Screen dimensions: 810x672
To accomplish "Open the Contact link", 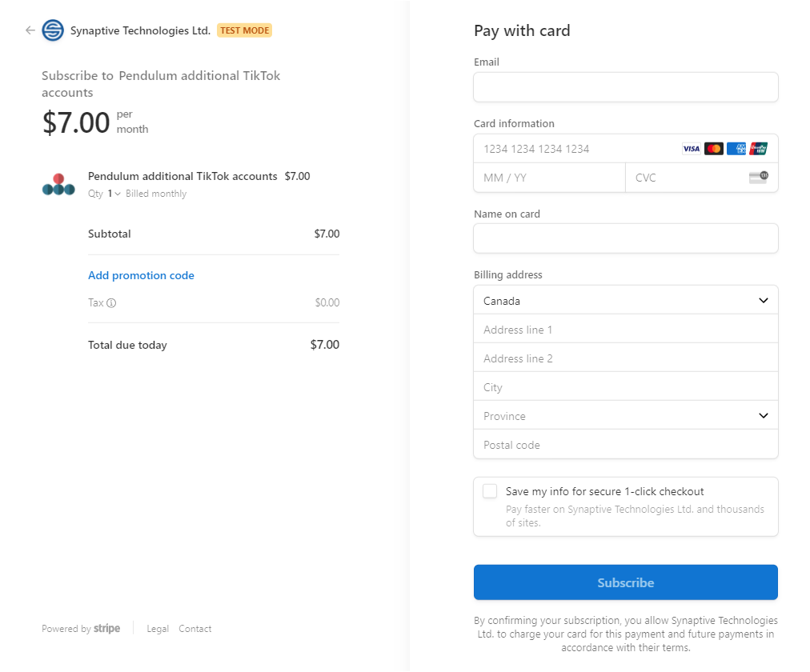I will tap(194, 629).
